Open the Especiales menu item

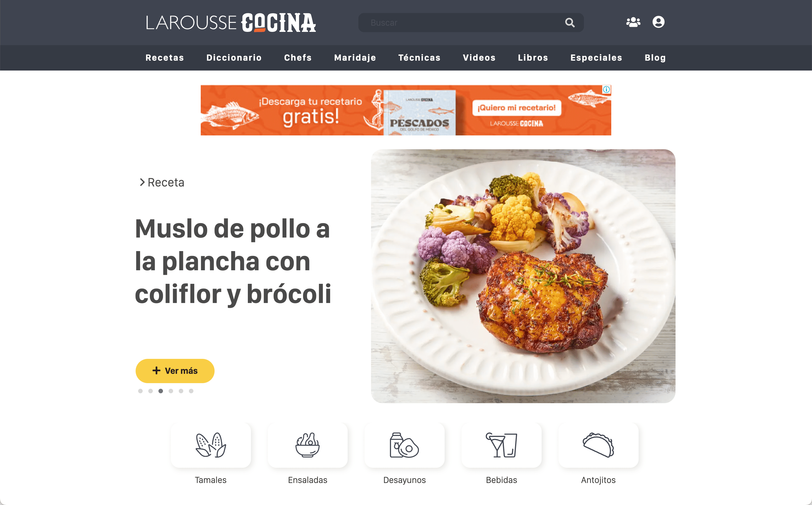pyautogui.click(x=596, y=58)
